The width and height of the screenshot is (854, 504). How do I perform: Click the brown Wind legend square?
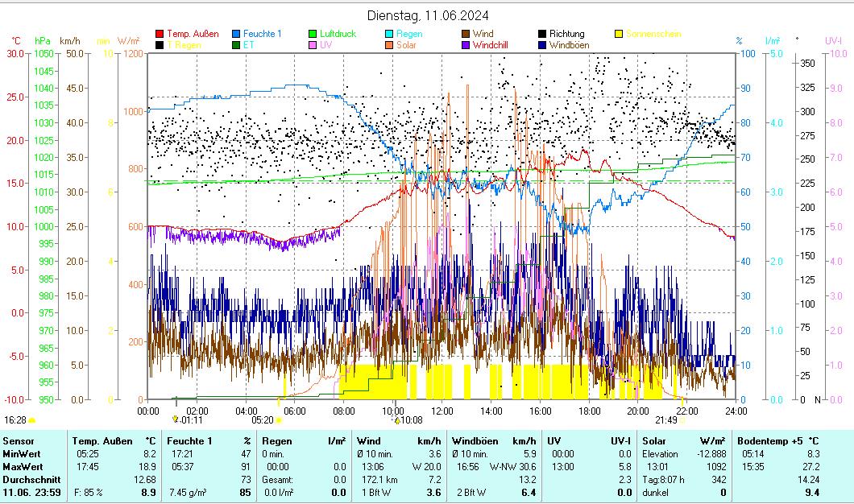[x=466, y=35]
